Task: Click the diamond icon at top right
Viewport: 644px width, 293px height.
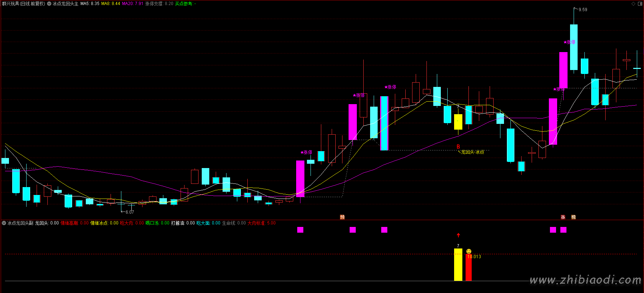Action: click(633, 4)
